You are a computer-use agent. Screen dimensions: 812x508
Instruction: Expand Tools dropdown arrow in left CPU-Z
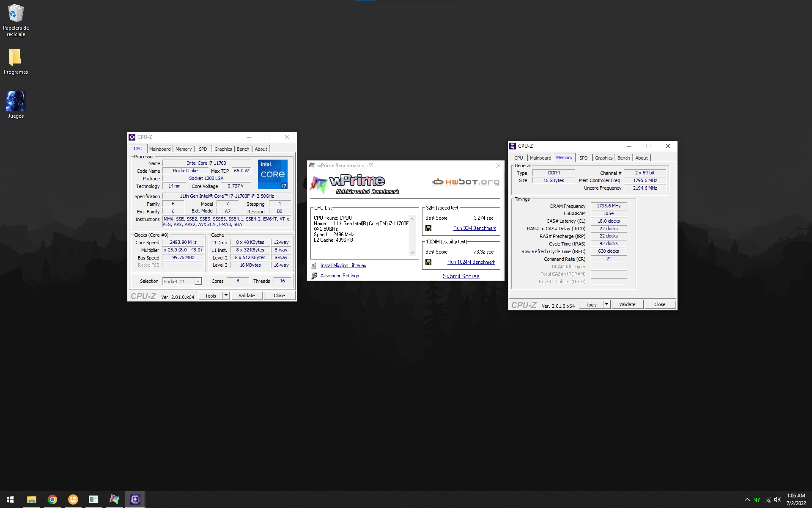click(x=226, y=295)
